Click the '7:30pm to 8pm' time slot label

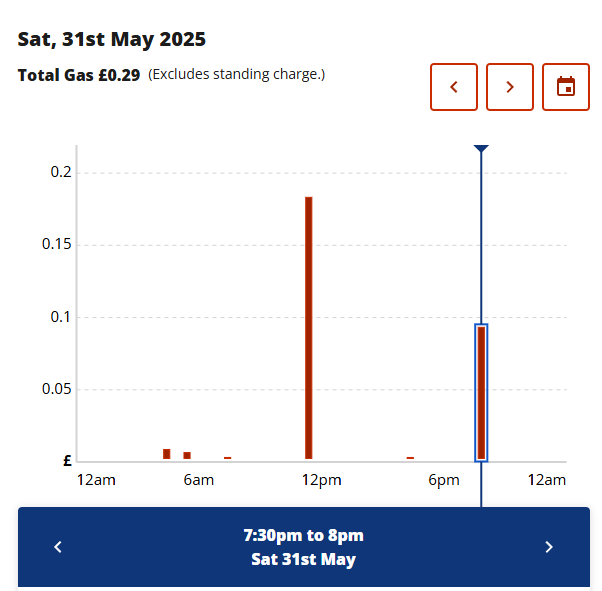point(303,535)
